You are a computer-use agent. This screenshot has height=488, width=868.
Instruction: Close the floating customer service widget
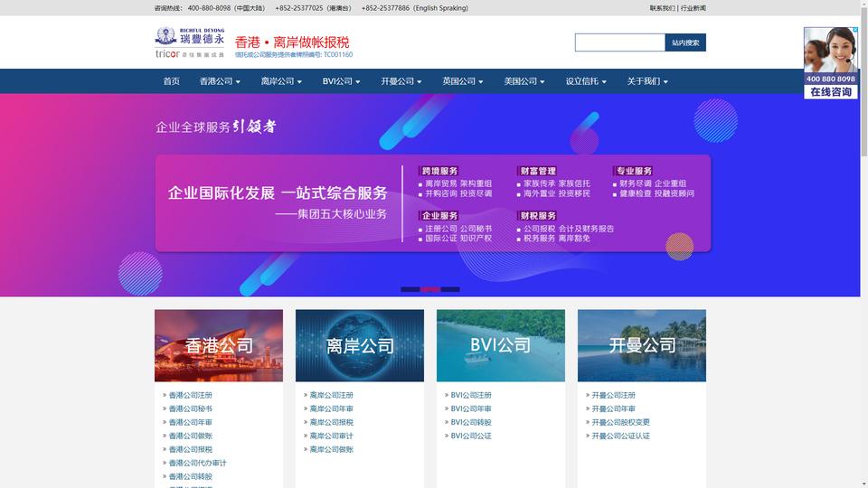(854, 29)
